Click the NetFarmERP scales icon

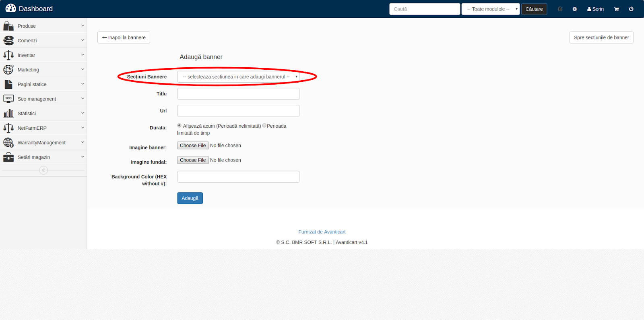(8, 128)
